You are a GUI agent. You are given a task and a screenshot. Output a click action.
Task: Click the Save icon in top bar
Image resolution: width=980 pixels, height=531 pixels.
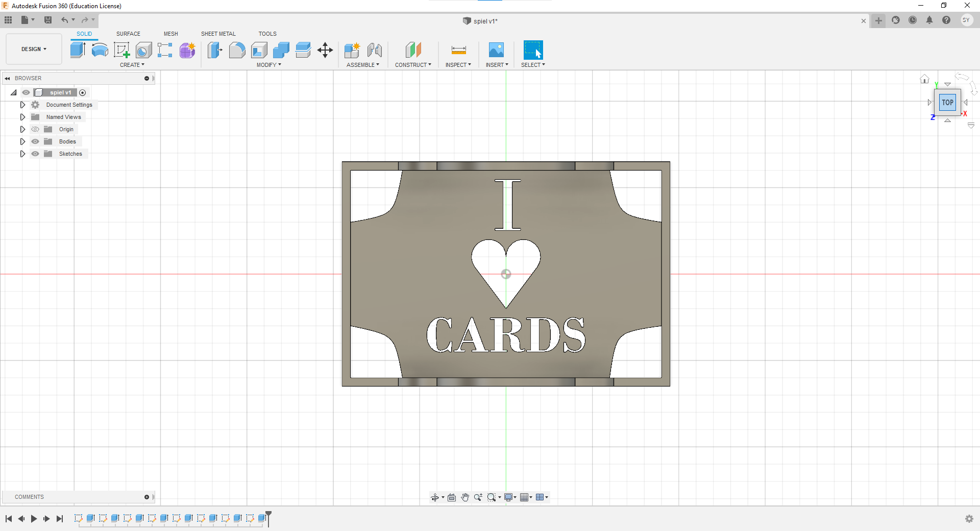pos(48,20)
